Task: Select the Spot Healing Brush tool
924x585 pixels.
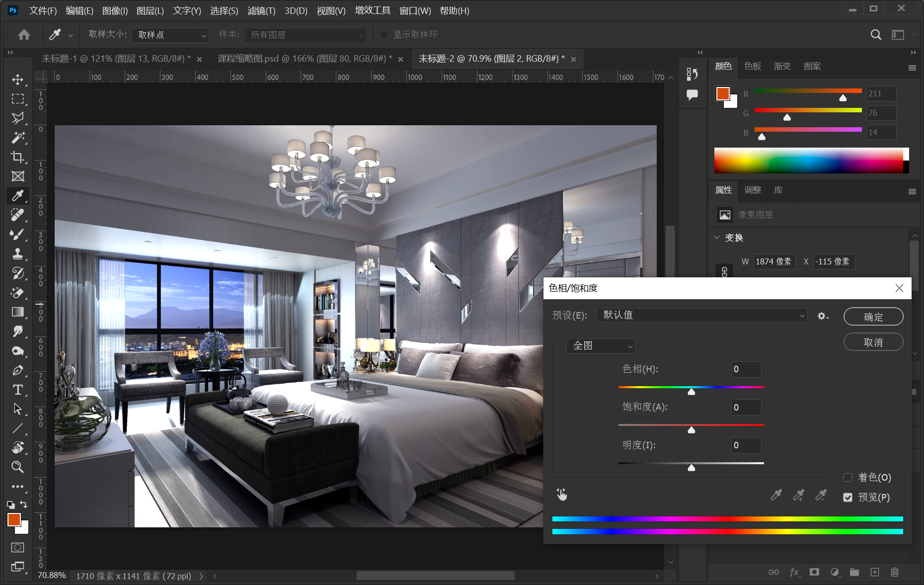Action: coord(18,215)
